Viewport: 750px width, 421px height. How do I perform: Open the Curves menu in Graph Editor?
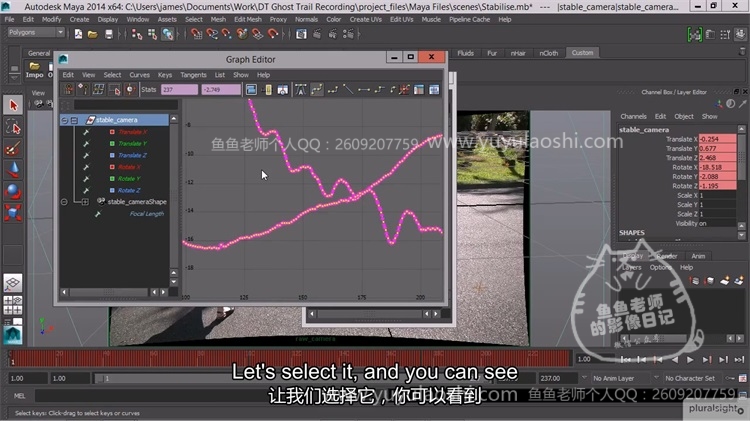click(x=139, y=75)
